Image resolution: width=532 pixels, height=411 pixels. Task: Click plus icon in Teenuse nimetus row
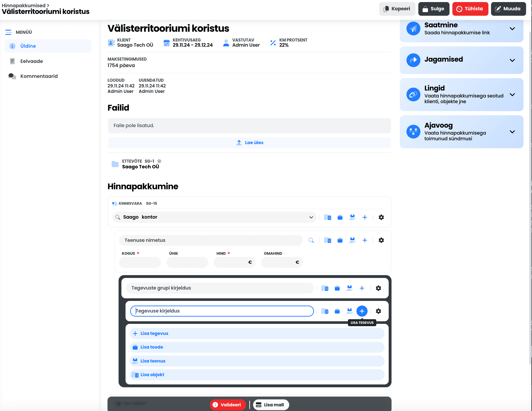(365, 240)
